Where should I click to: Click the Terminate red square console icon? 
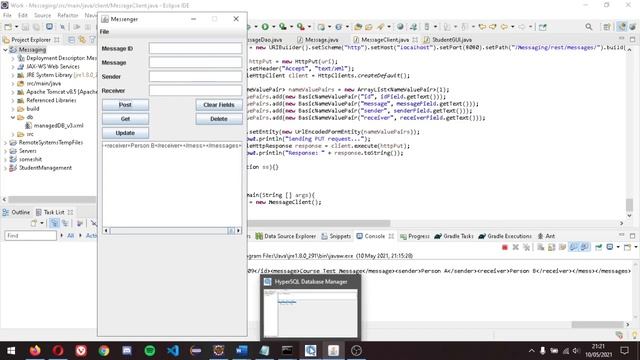click(504, 247)
